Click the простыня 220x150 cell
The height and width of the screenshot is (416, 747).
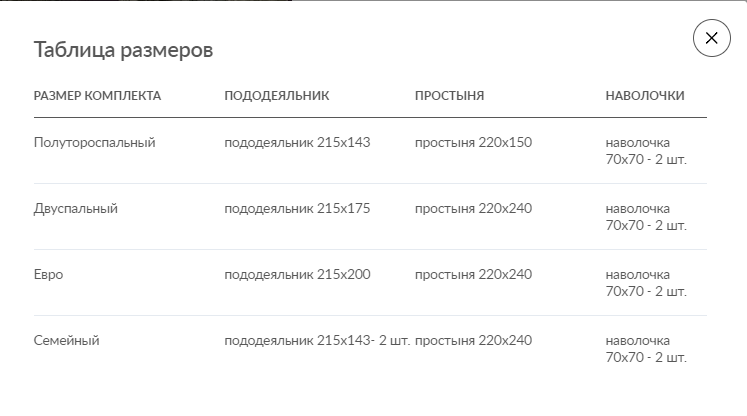pos(473,142)
